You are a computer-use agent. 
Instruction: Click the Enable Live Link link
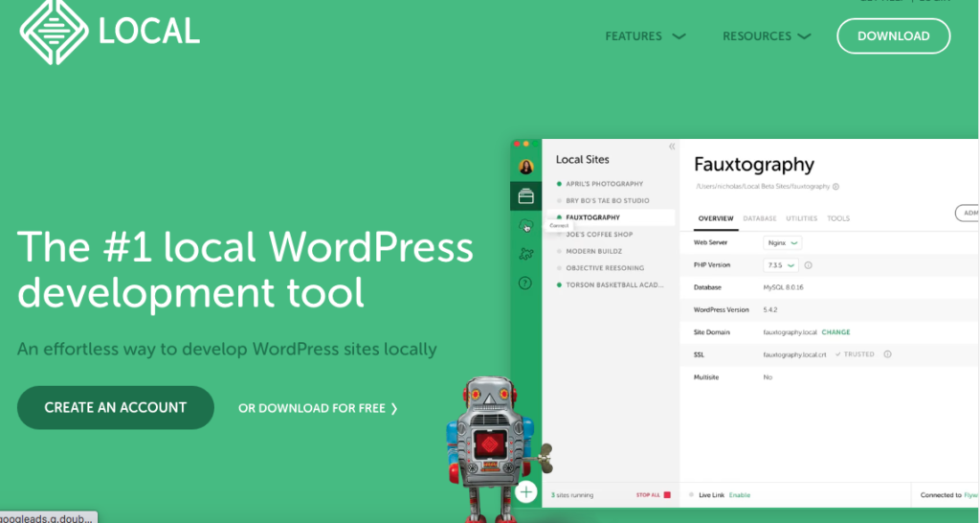tap(740, 495)
